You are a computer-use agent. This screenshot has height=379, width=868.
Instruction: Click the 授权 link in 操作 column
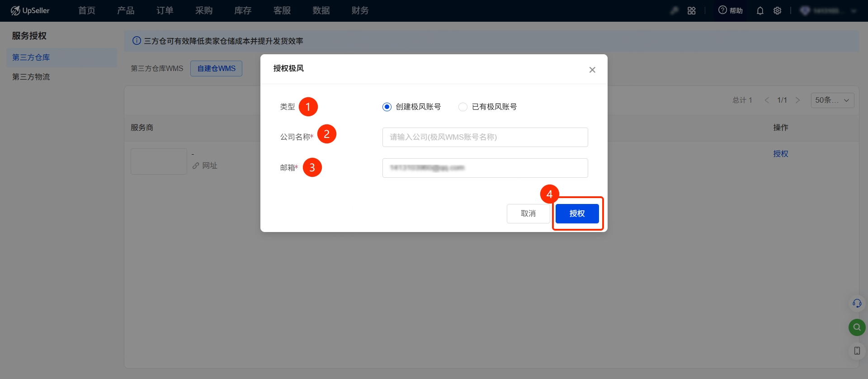click(x=780, y=154)
